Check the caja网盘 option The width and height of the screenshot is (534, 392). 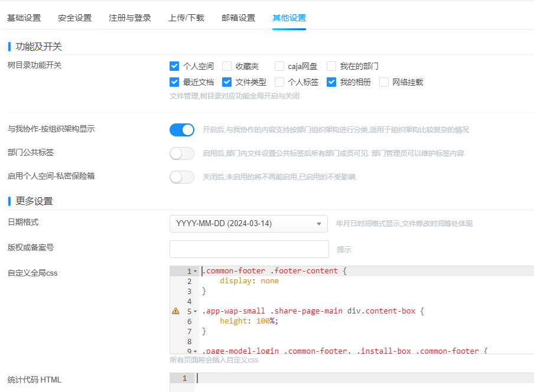(279, 66)
